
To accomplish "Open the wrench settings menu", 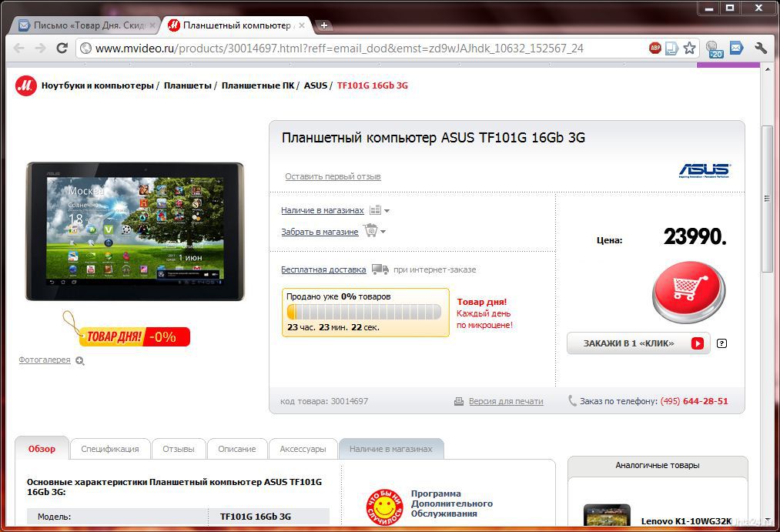I will (760, 48).
